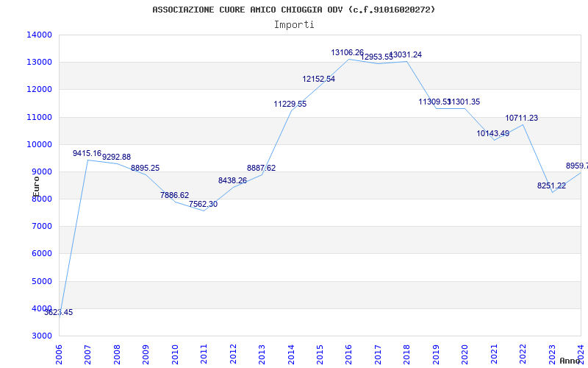
Task: Click the x-axis year 2017
Action: click(x=378, y=354)
